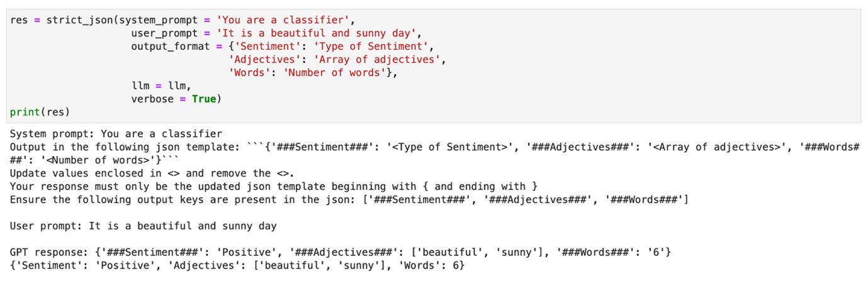Click the 'It is a beautiful and sunny day' string in code
Viewport: 868px width, 281px height.
[x=316, y=33]
